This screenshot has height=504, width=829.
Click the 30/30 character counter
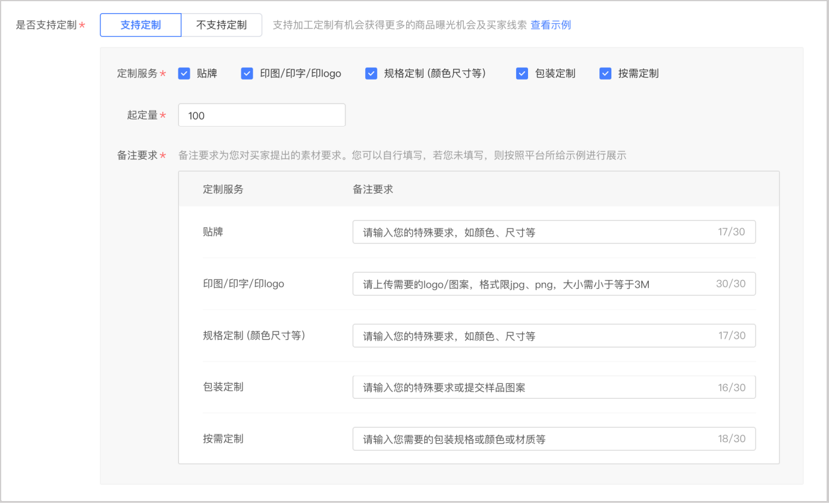730,284
